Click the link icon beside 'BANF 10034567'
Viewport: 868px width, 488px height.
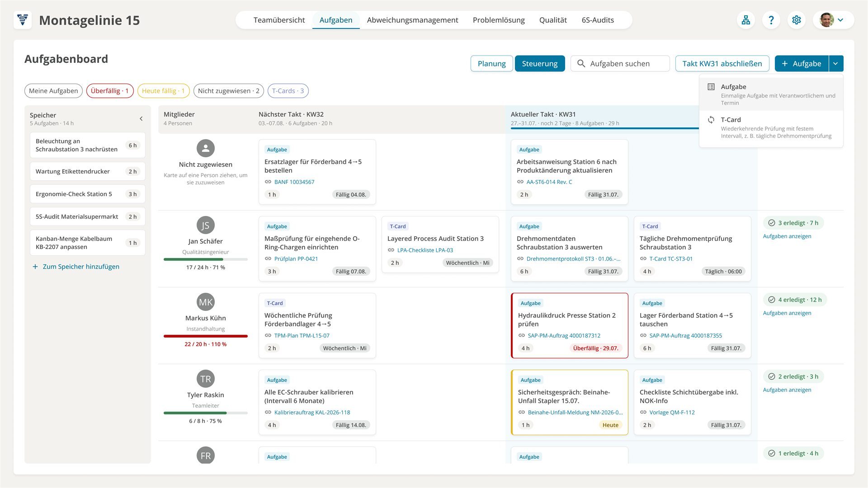pos(268,182)
